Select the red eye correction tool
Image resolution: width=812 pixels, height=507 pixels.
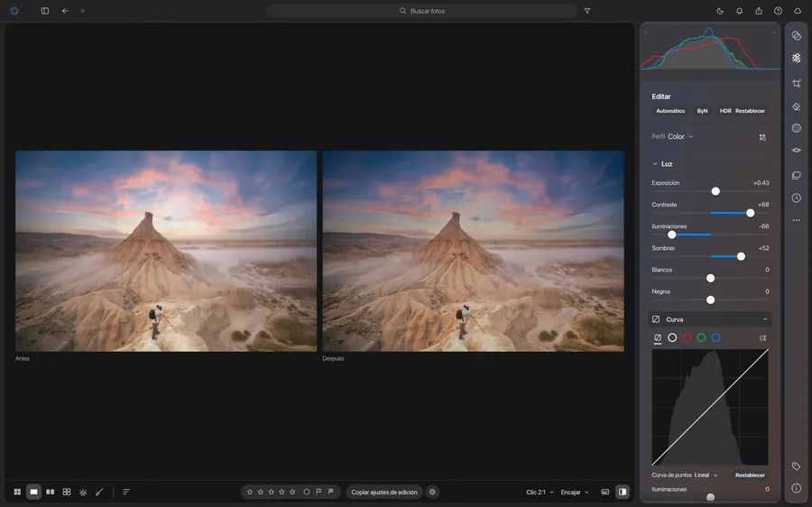click(797, 150)
